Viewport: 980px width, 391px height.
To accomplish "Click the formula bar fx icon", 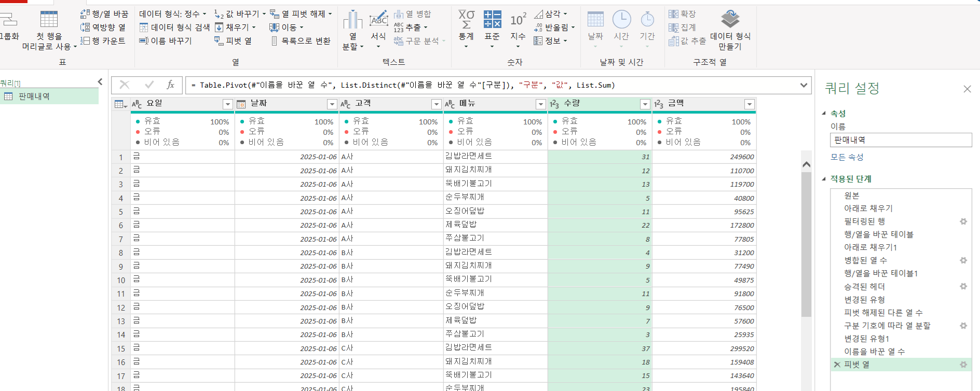I will 170,85.
